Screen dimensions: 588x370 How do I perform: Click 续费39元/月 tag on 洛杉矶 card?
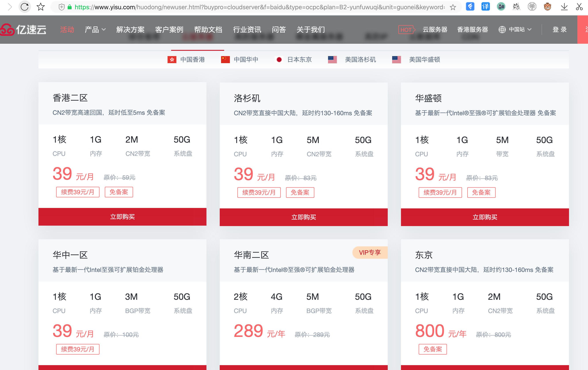pos(259,193)
